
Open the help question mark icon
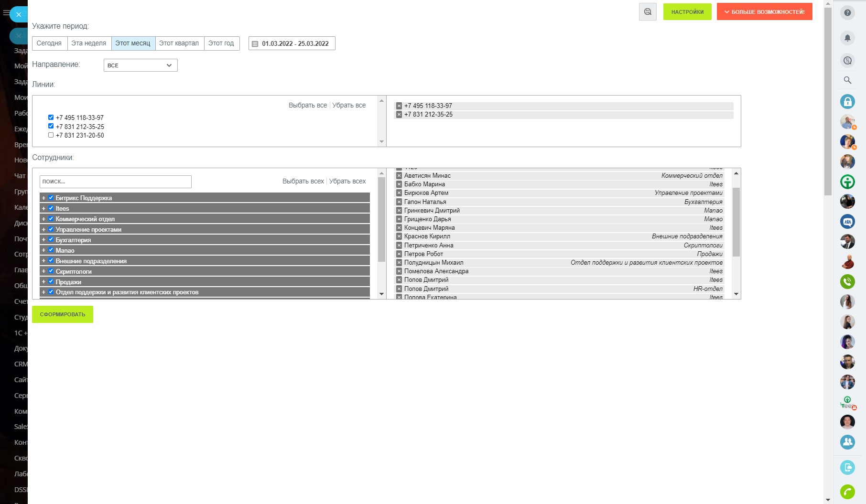847,12
